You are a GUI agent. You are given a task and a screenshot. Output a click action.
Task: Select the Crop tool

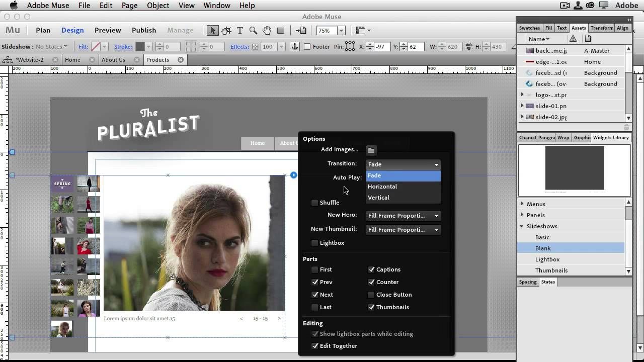click(x=226, y=31)
